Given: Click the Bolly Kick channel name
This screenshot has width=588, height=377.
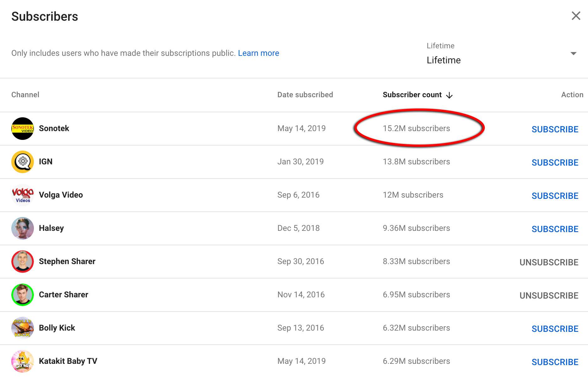Looking at the screenshot, I should [x=57, y=328].
